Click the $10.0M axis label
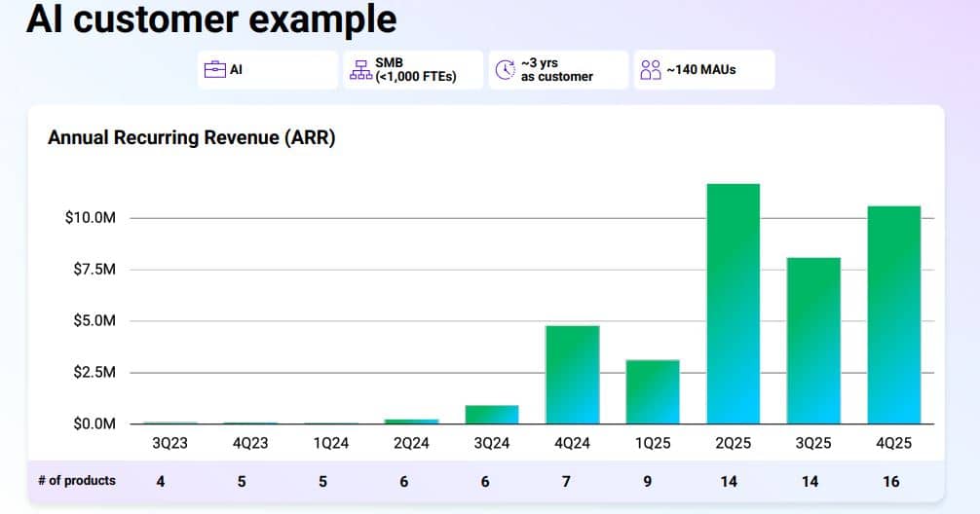The height and width of the screenshot is (514, 980). point(91,217)
